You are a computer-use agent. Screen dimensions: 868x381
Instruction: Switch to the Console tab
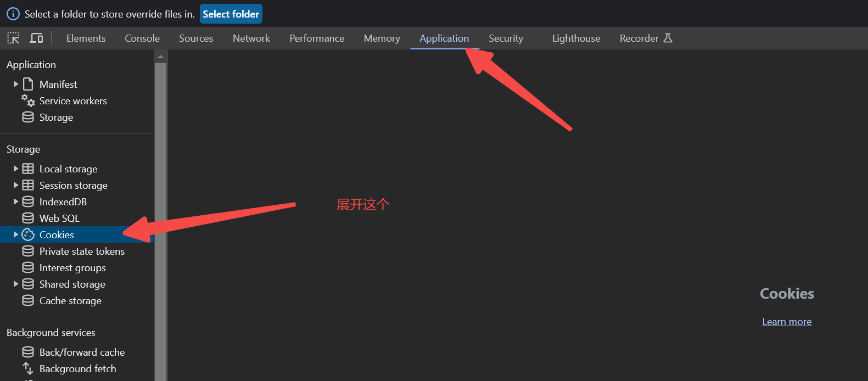[x=142, y=38]
